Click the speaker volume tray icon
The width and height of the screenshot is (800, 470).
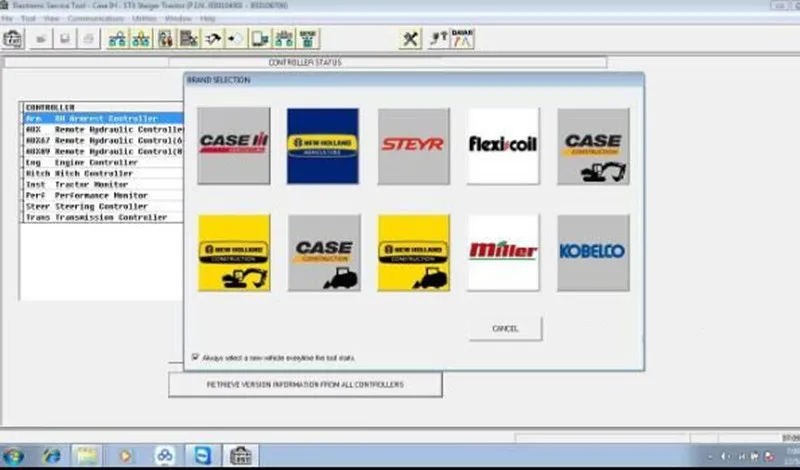(724, 457)
